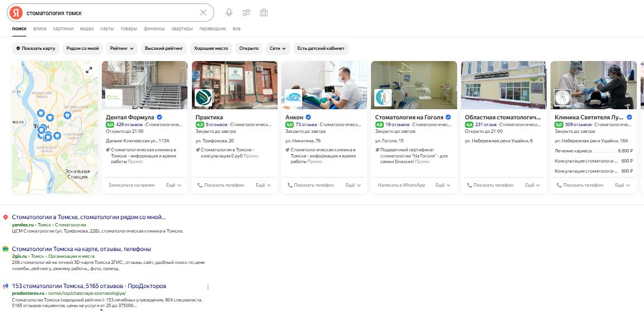644x311 pixels.
Task: Open menu dots beside ПроДокторов result
Action: click(x=208, y=286)
